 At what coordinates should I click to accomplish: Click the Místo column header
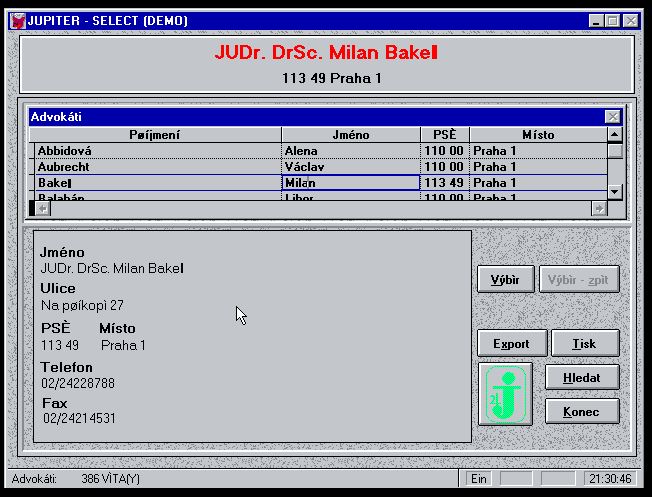coord(537,135)
